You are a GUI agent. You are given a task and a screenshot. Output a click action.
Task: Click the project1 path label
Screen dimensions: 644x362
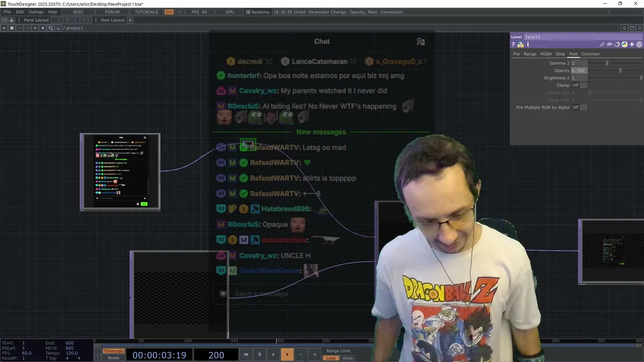[74, 28]
